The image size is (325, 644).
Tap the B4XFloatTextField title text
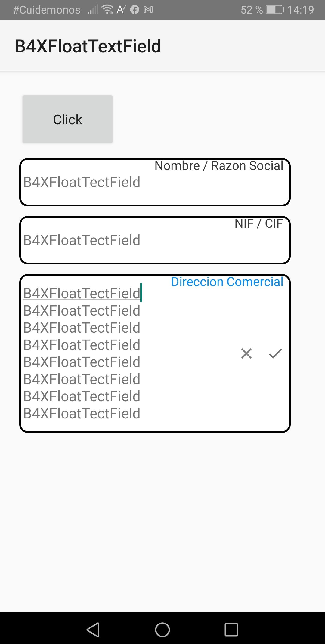(88, 46)
